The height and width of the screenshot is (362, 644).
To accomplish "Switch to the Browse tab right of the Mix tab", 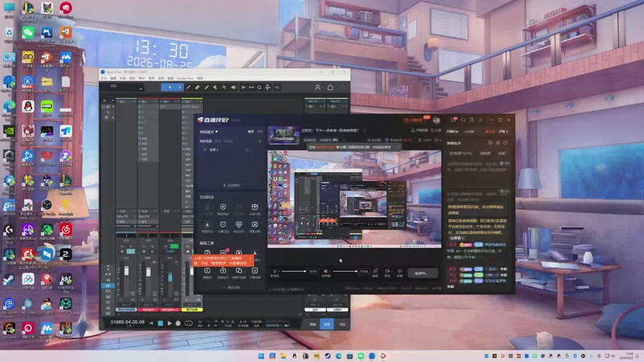I will [x=341, y=324].
